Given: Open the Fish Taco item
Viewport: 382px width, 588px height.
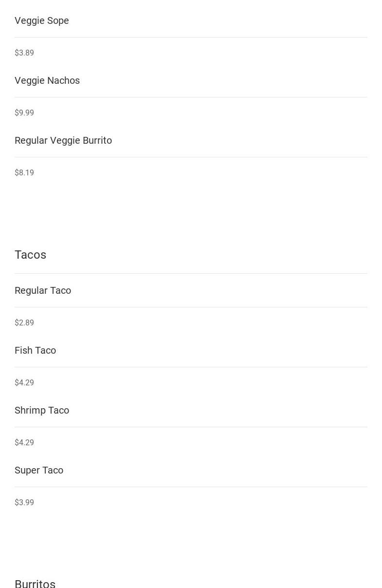Looking at the screenshot, I should pyautogui.click(x=35, y=350).
